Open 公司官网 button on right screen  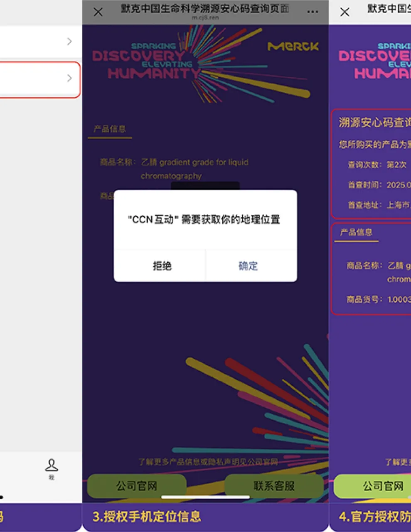click(x=372, y=486)
